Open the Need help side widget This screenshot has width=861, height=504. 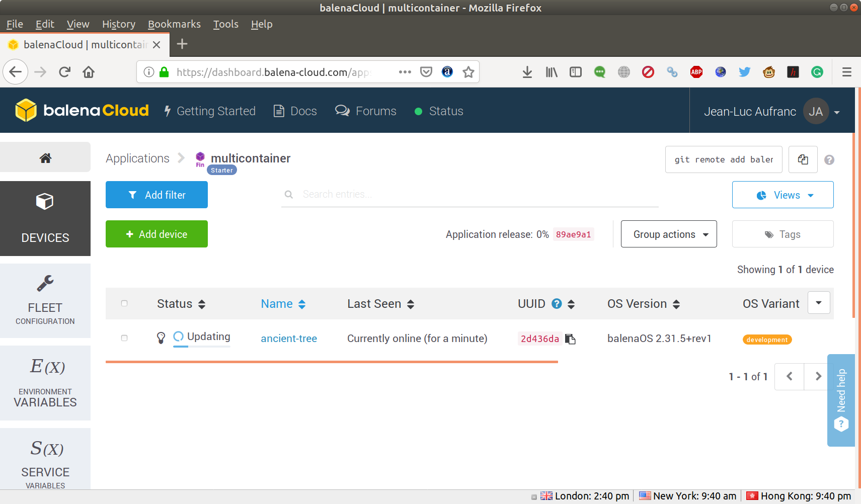841,400
